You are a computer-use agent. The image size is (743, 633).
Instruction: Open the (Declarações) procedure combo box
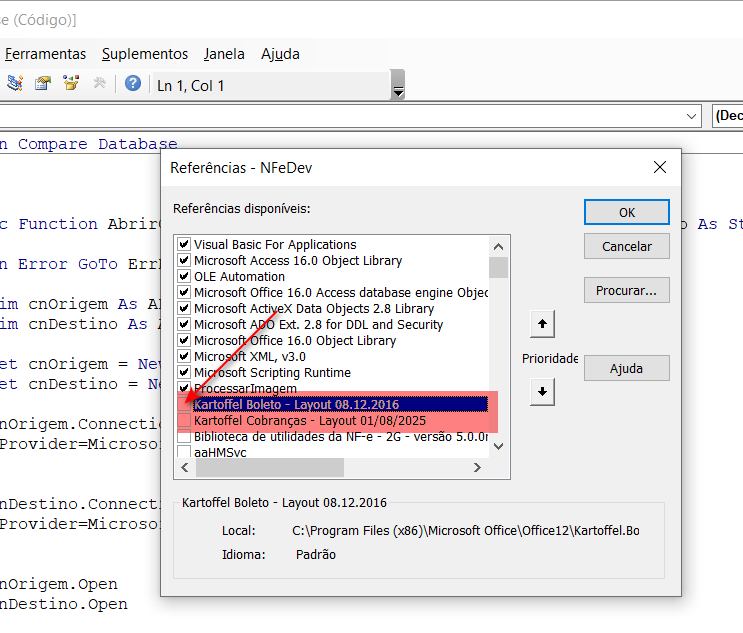tap(728, 116)
